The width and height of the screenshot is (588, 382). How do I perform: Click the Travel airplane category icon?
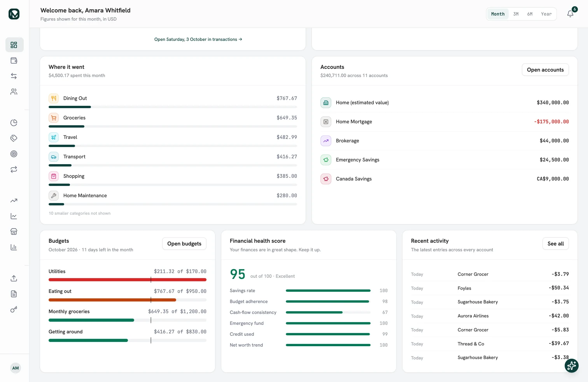point(54,137)
